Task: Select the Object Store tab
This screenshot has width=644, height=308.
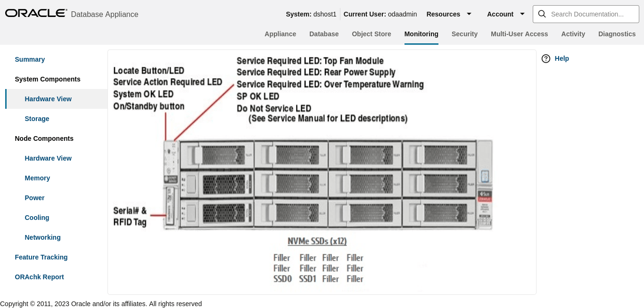Action: pyautogui.click(x=371, y=34)
